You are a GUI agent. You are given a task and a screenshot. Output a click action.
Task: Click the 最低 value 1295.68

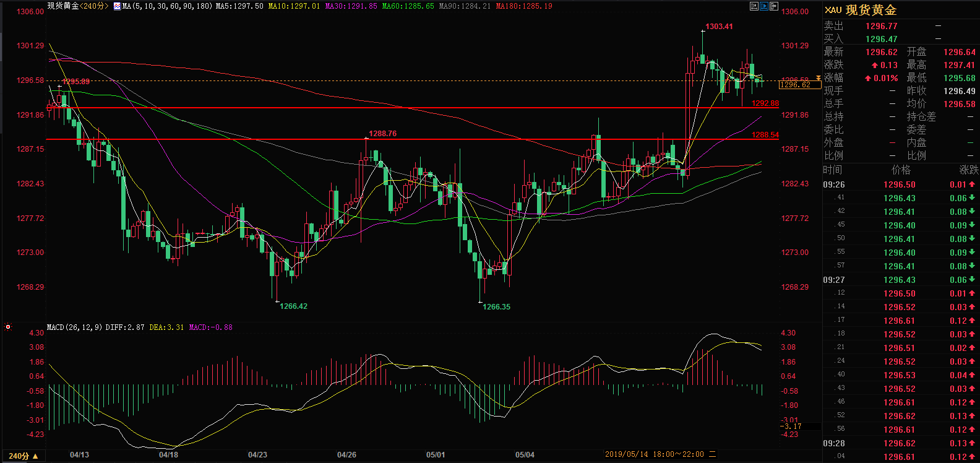[959, 78]
